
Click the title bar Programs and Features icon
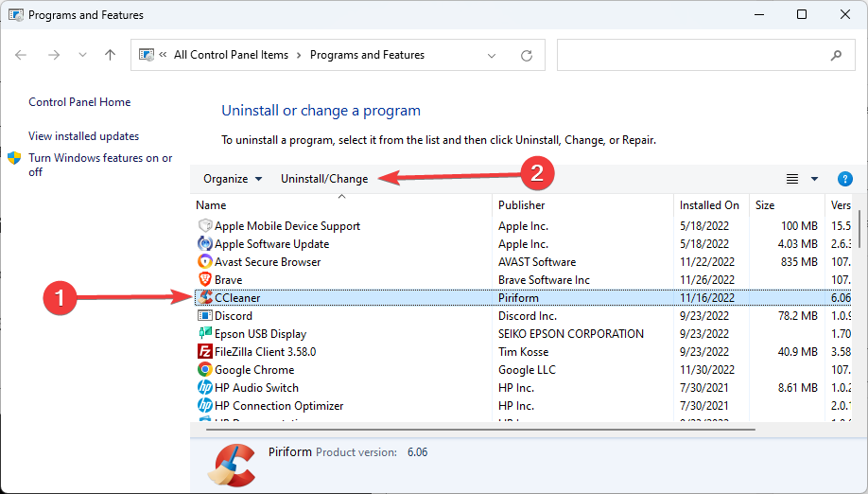pyautogui.click(x=16, y=15)
